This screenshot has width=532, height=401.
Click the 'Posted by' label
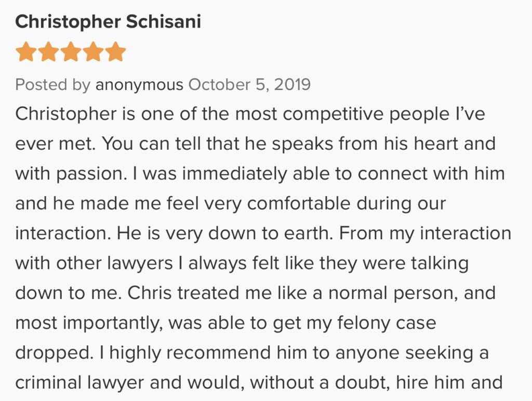[x=52, y=84]
